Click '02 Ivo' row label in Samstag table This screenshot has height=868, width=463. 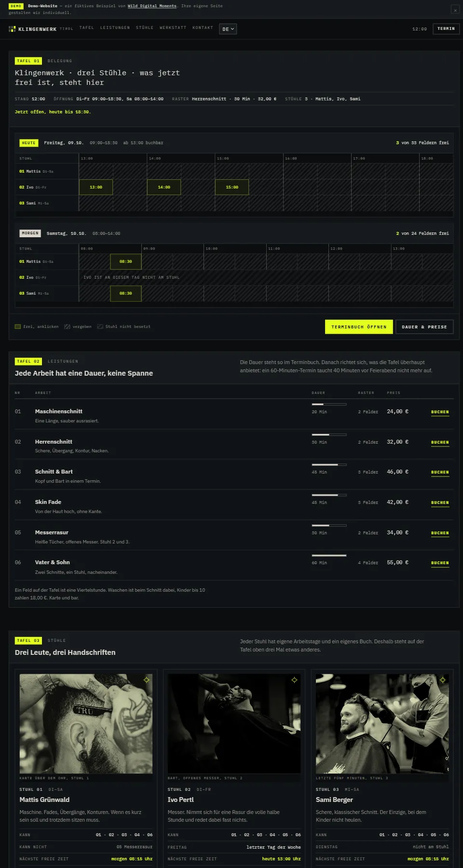click(x=33, y=278)
